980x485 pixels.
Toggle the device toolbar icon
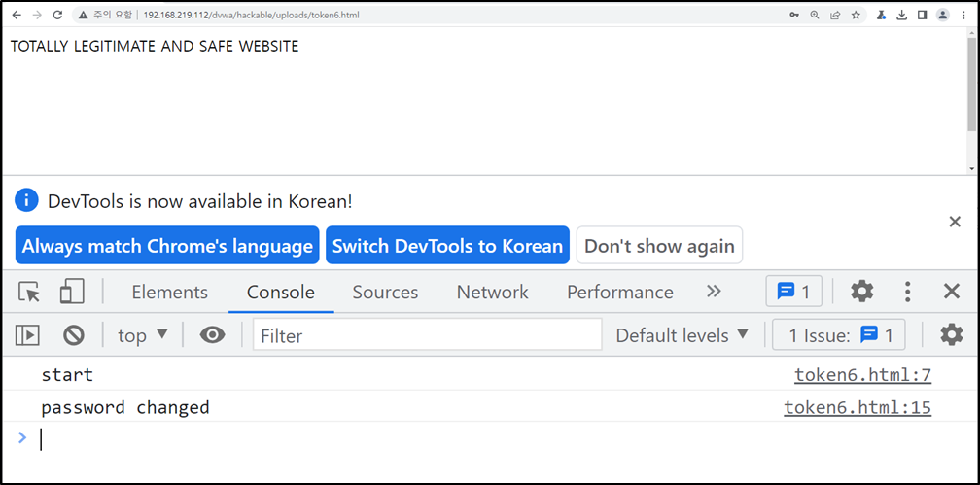click(x=72, y=292)
